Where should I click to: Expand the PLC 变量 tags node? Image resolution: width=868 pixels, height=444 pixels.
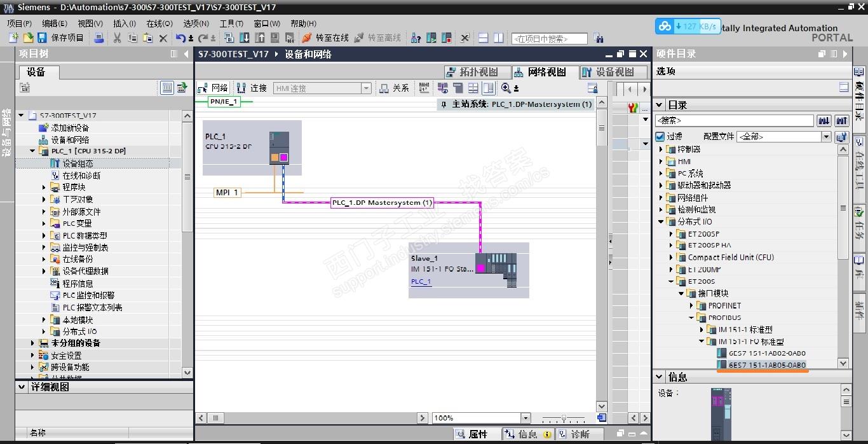pos(44,224)
